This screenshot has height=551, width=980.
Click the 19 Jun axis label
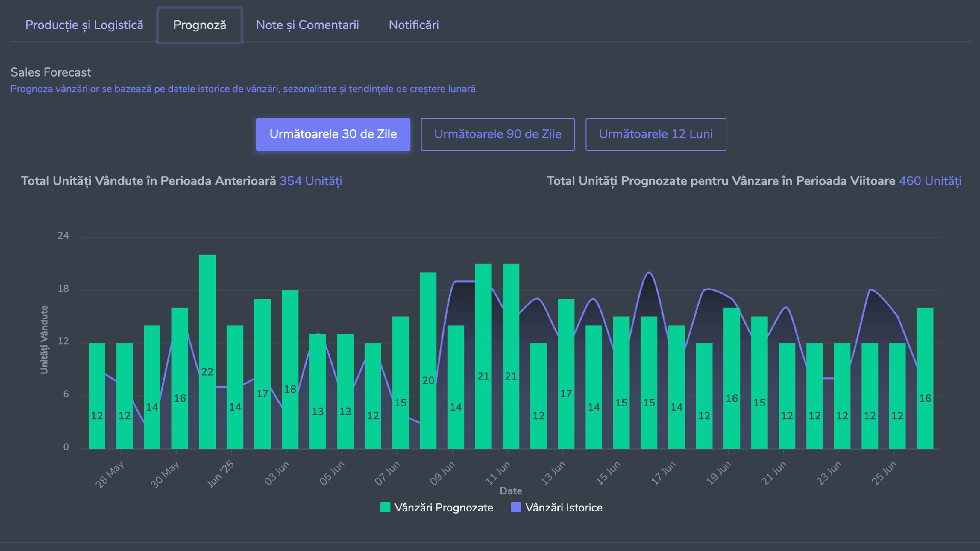(x=719, y=473)
